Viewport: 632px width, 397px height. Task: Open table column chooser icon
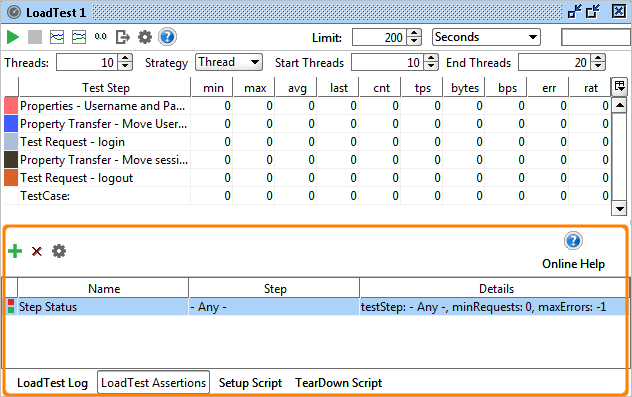click(x=619, y=87)
